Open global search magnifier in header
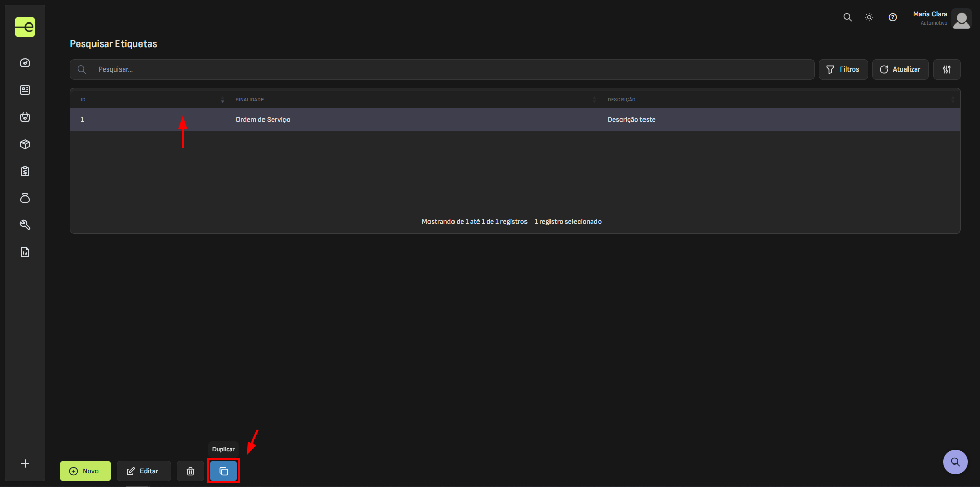The image size is (980, 487). [848, 17]
